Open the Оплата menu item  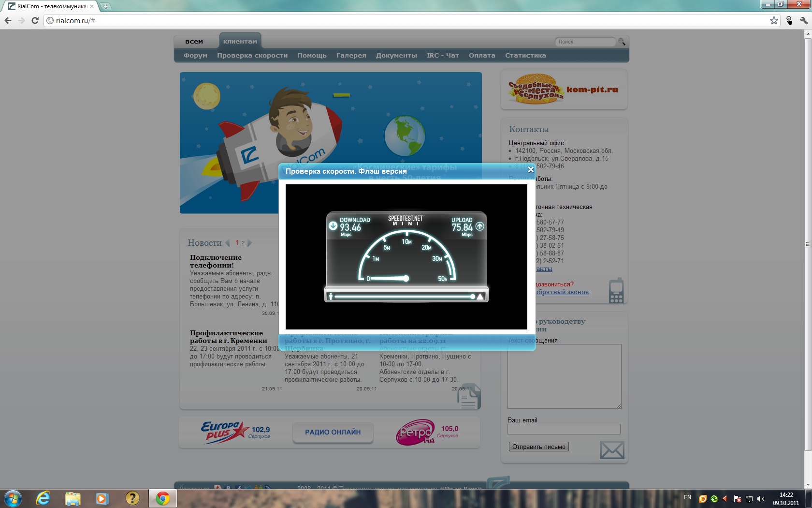pos(482,55)
